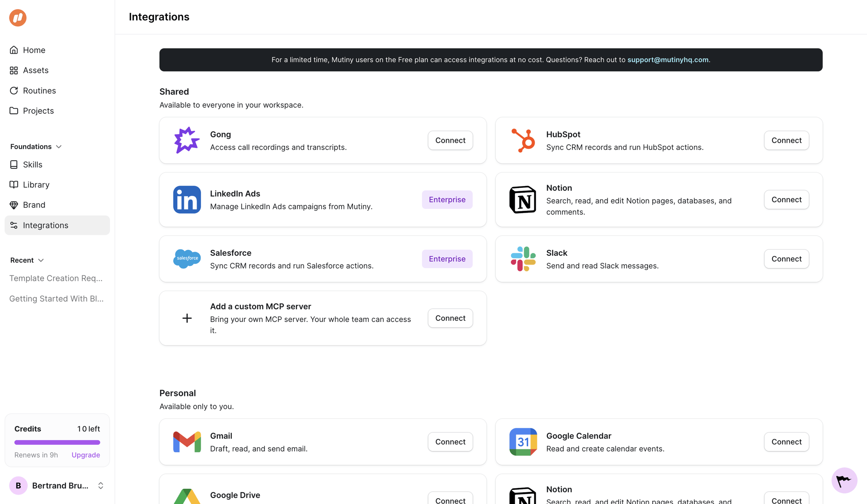Connect the shared Notion integration
Screen dimensions: 867x504
click(x=786, y=199)
